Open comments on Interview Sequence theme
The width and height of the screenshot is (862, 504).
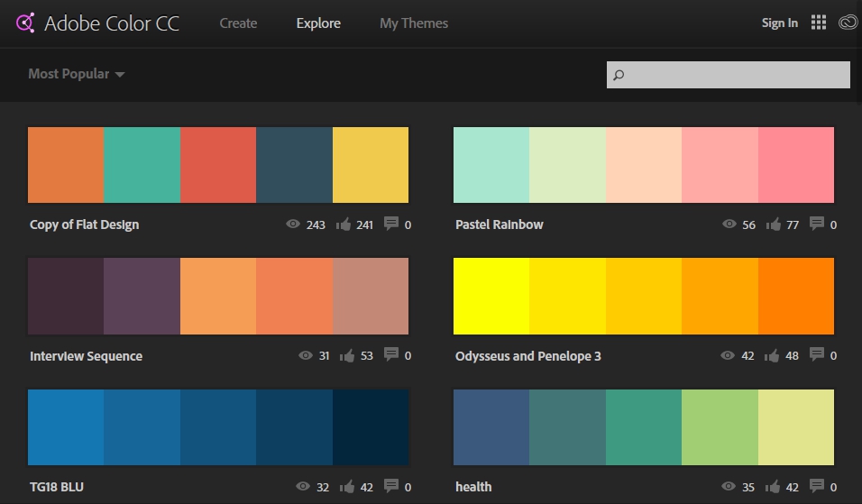[391, 355]
